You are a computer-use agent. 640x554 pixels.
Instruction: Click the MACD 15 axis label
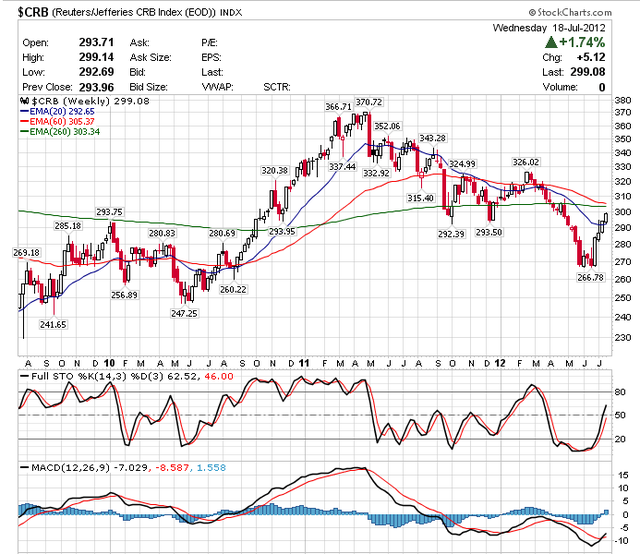623,475
